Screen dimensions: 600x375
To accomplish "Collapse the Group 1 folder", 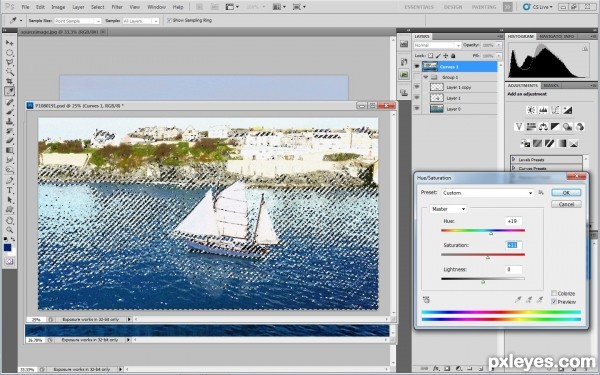I will coord(426,77).
